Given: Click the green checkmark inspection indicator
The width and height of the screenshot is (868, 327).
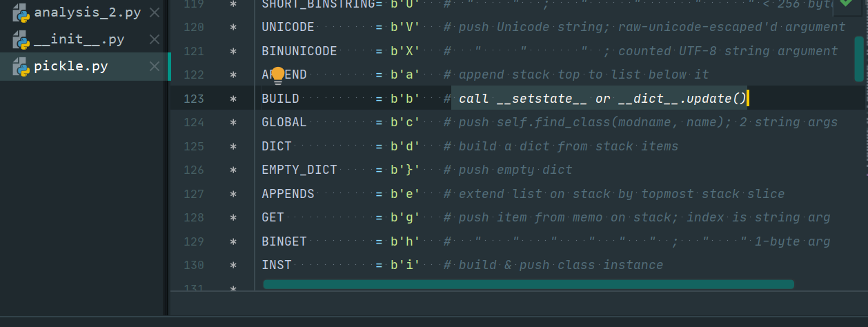Looking at the screenshot, I should [846, 4].
